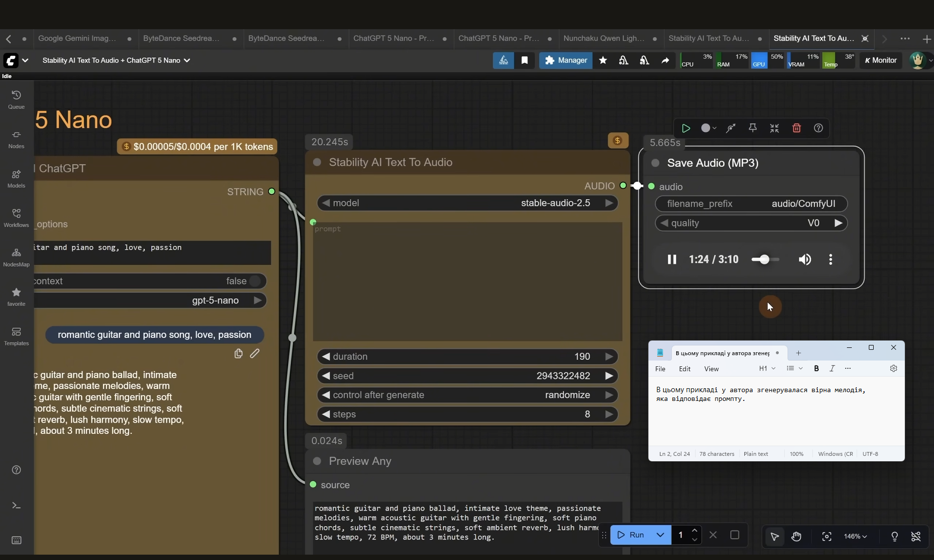Viewport: 934px width, 560px height.
Task: Toggle the context false switch
Action: (x=255, y=281)
